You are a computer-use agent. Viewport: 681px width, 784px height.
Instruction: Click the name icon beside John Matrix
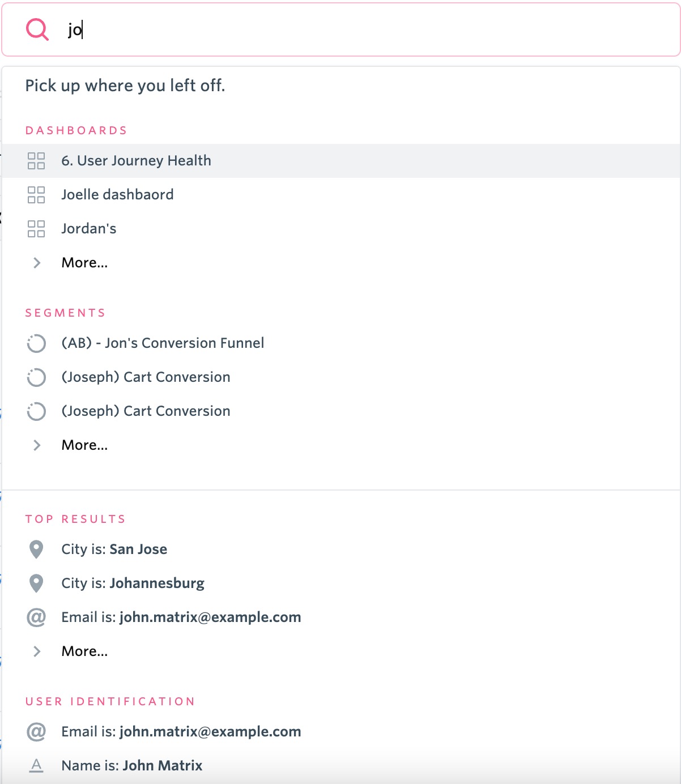click(36, 766)
